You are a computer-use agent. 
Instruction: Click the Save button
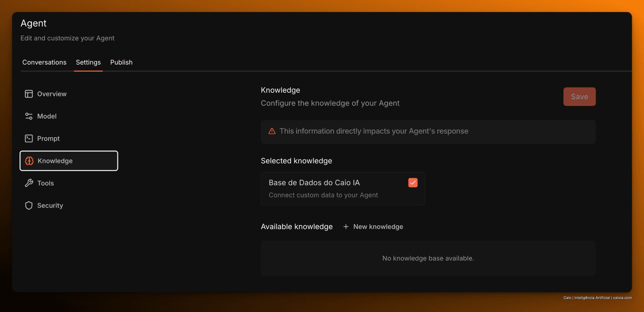pos(579,96)
